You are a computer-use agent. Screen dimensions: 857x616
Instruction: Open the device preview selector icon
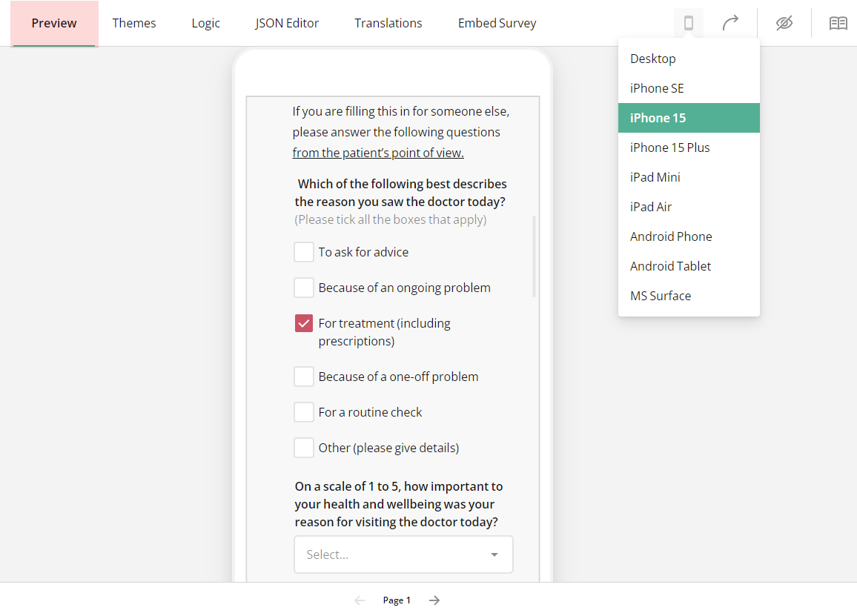tap(688, 23)
